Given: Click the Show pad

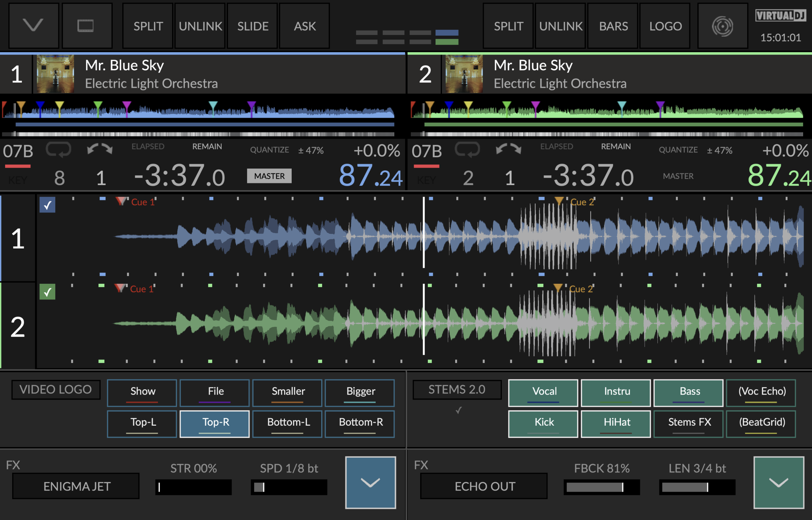Looking at the screenshot, I should [x=142, y=393].
